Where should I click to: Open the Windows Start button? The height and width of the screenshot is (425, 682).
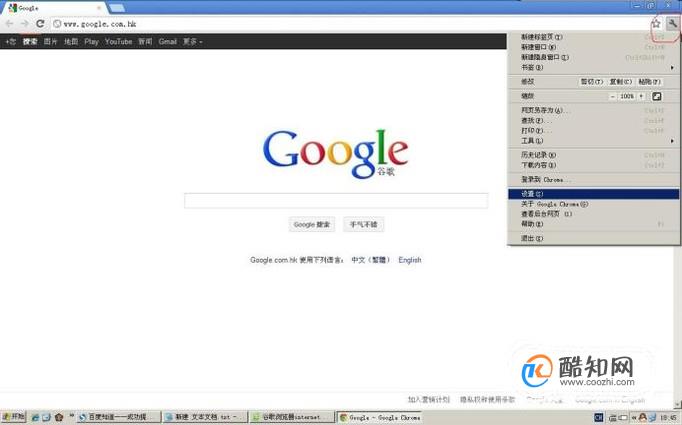[x=13, y=417]
